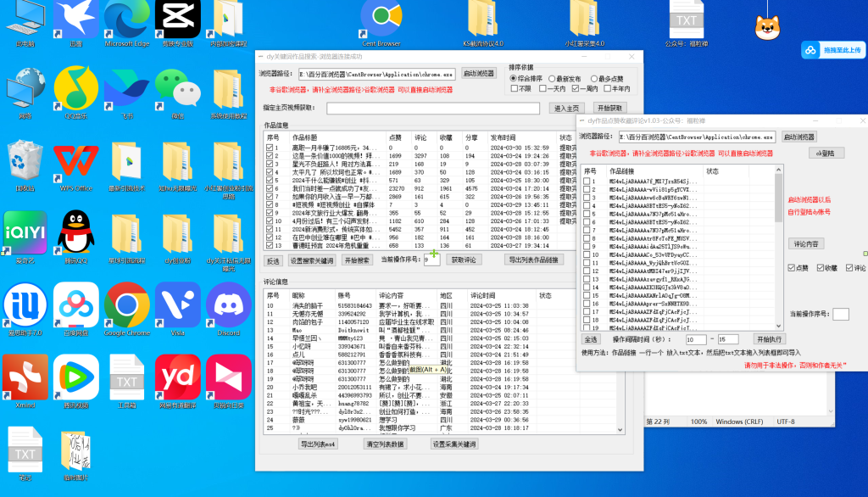Launch Xmind desktop icon

click(x=25, y=377)
